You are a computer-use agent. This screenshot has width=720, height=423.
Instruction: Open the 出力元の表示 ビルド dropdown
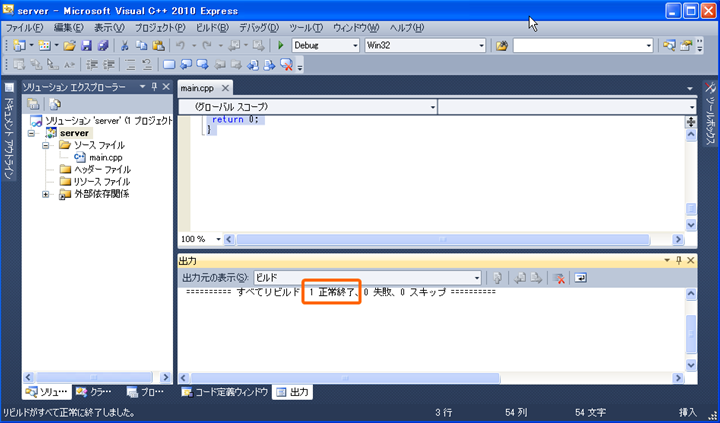(477, 278)
